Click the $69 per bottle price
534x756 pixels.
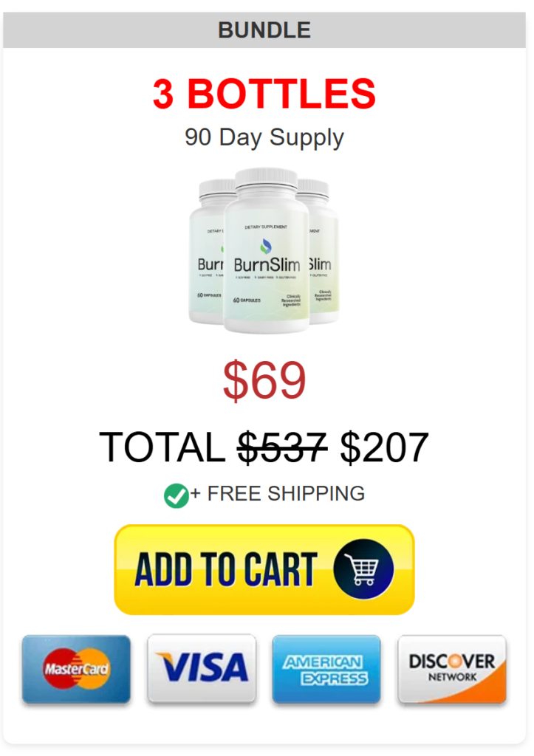click(x=264, y=380)
